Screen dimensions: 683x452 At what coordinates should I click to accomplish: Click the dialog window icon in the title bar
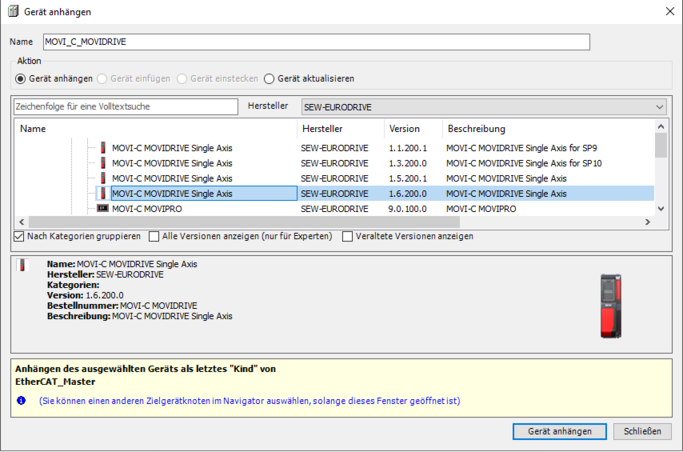pos(13,11)
